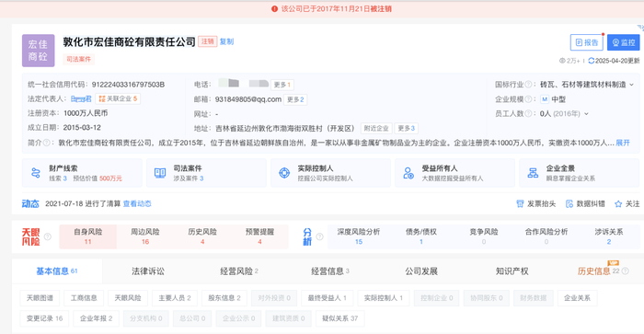Jump to 企业关系 section
644x334 pixels.
(577, 298)
